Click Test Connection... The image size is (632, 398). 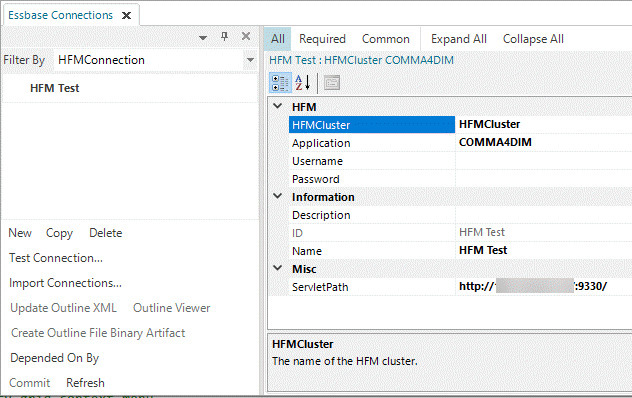[56, 258]
